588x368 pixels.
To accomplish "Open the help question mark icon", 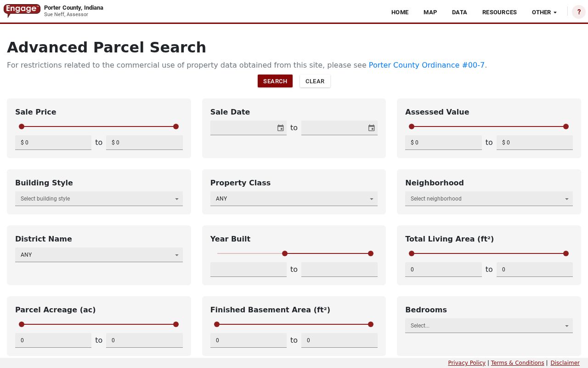I will (579, 12).
